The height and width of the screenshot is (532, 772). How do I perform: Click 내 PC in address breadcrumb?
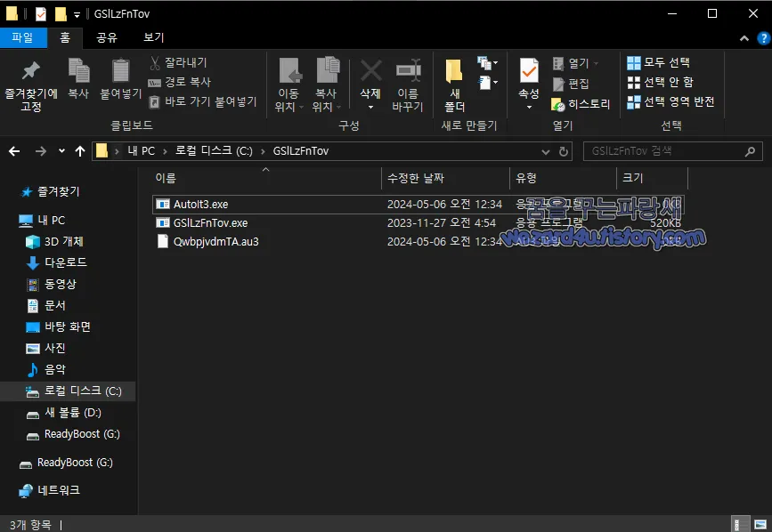[142, 151]
